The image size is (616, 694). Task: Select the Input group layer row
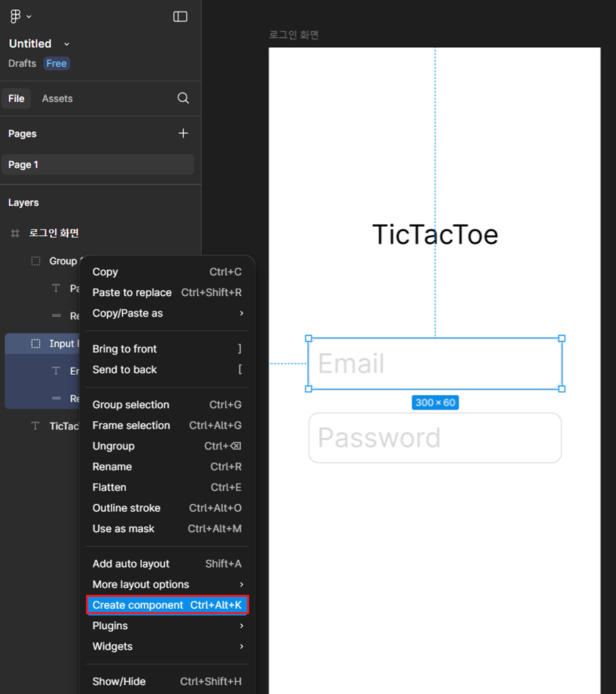tap(43, 344)
